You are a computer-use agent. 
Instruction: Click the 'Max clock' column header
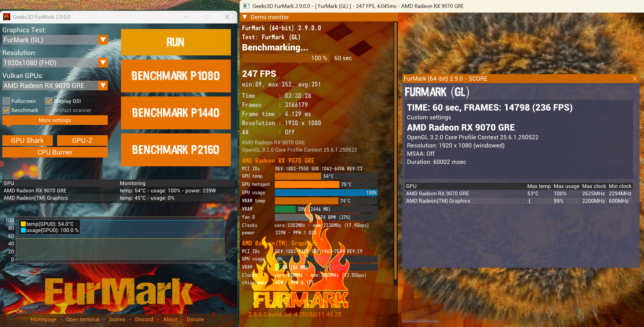pyautogui.click(x=594, y=186)
